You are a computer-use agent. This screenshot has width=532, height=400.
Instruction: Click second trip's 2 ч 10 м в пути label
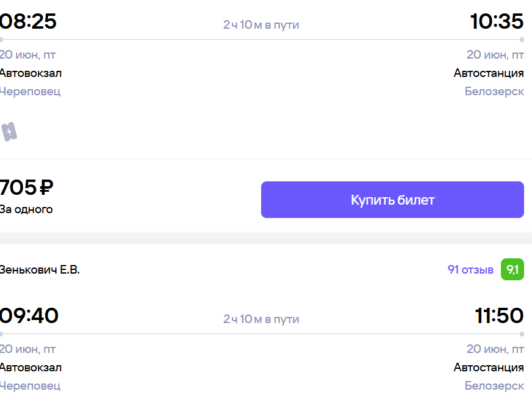click(261, 319)
